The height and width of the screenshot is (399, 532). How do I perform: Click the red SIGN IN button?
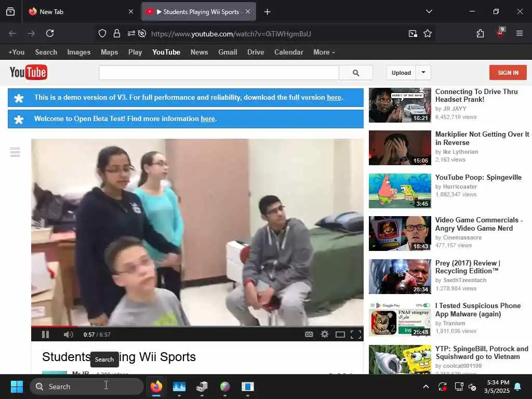508,73
